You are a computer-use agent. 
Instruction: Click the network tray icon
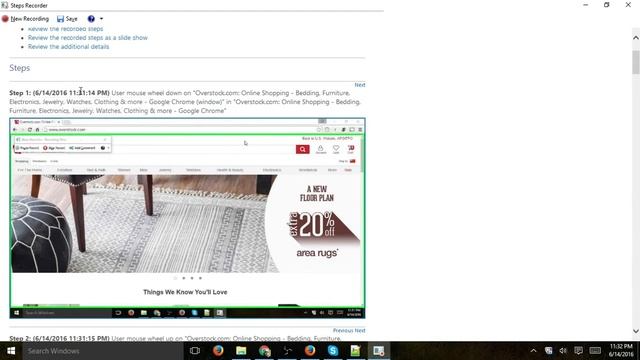tap(549, 351)
